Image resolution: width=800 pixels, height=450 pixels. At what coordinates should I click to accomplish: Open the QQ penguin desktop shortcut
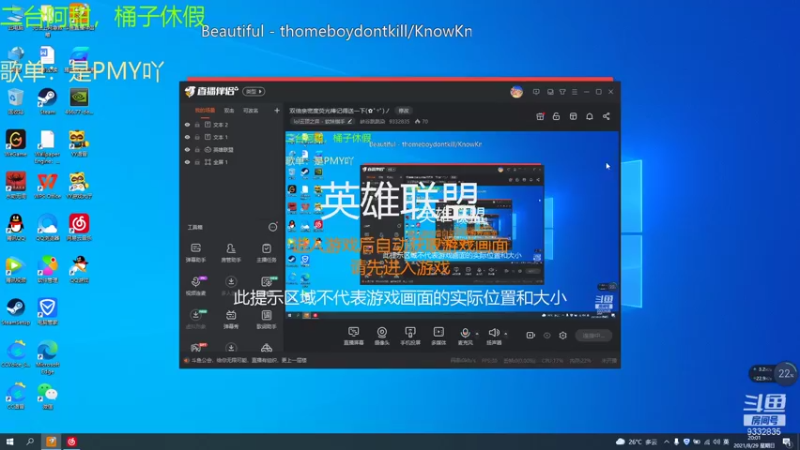coord(16,228)
